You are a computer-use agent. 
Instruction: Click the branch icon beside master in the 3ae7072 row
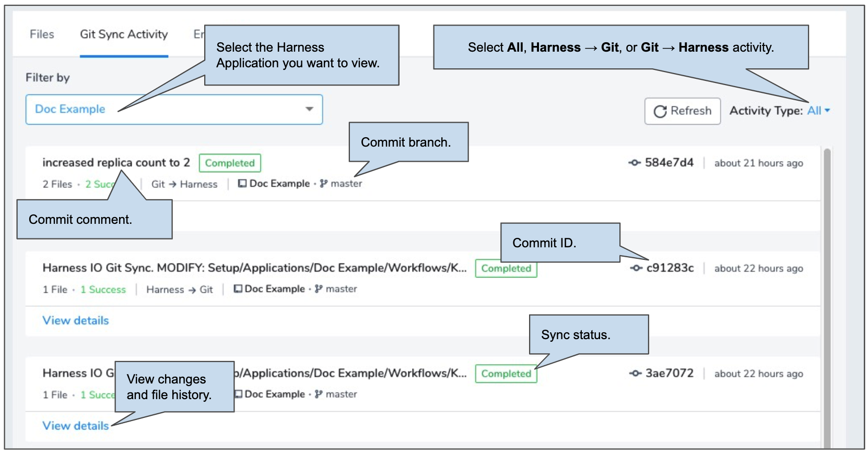click(x=319, y=394)
